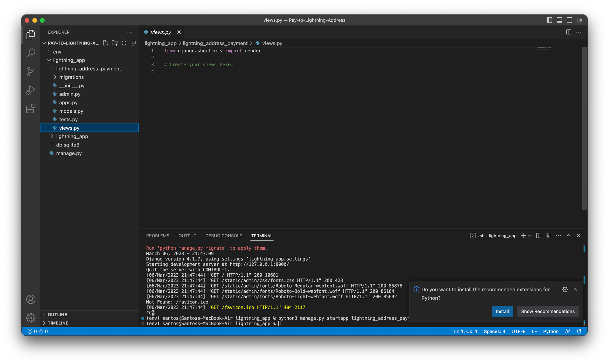609x364 pixels.
Task: Collapse the top-level lightning_app folder
Action: pyautogui.click(x=89, y=60)
